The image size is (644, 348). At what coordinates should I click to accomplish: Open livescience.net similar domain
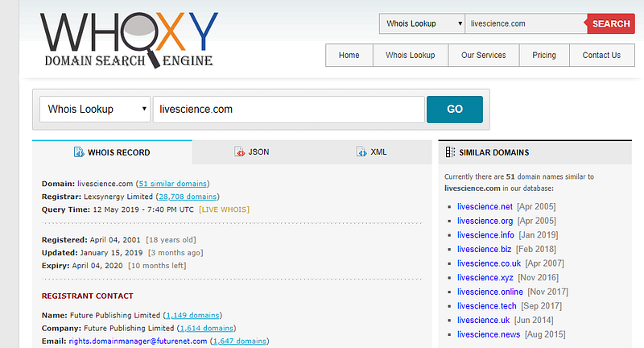pos(485,207)
